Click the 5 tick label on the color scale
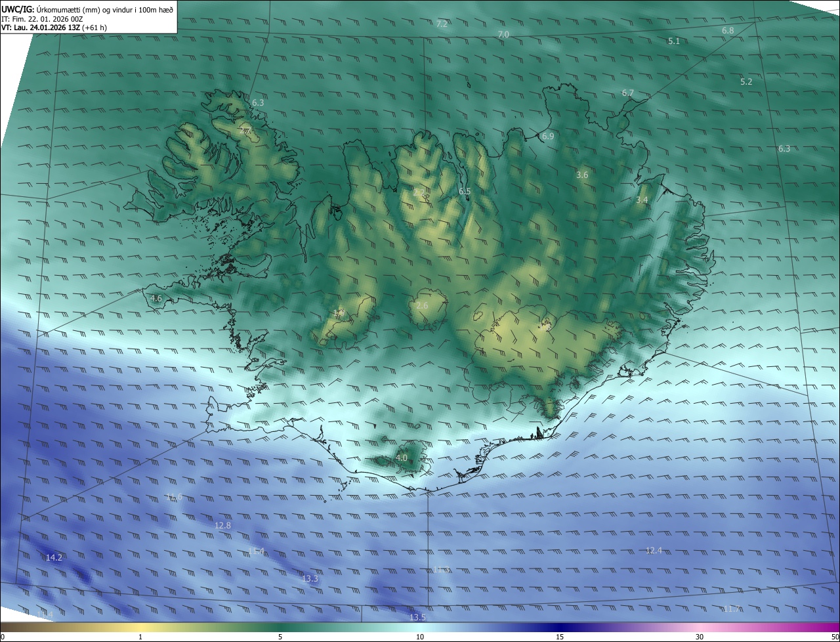Viewport: 840px width, 642px height. pyautogui.click(x=280, y=637)
